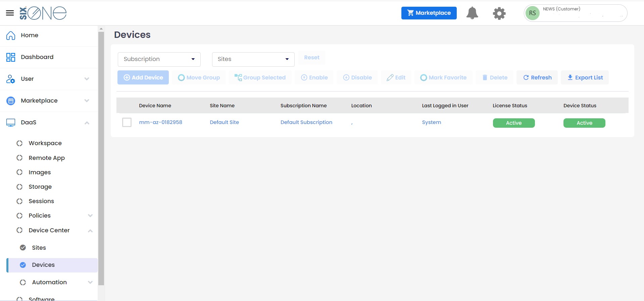
Task: Click the Edit pencil icon
Action: [x=390, y=77]
